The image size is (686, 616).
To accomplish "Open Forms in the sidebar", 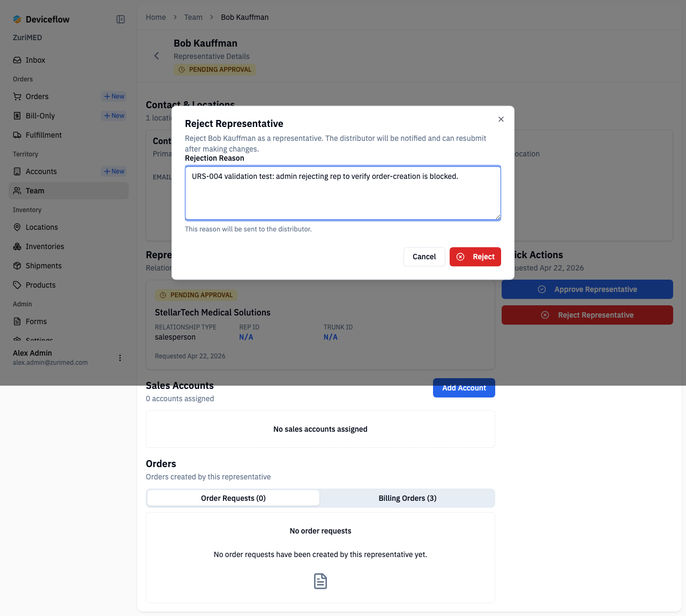I will [x=69, y=321].
